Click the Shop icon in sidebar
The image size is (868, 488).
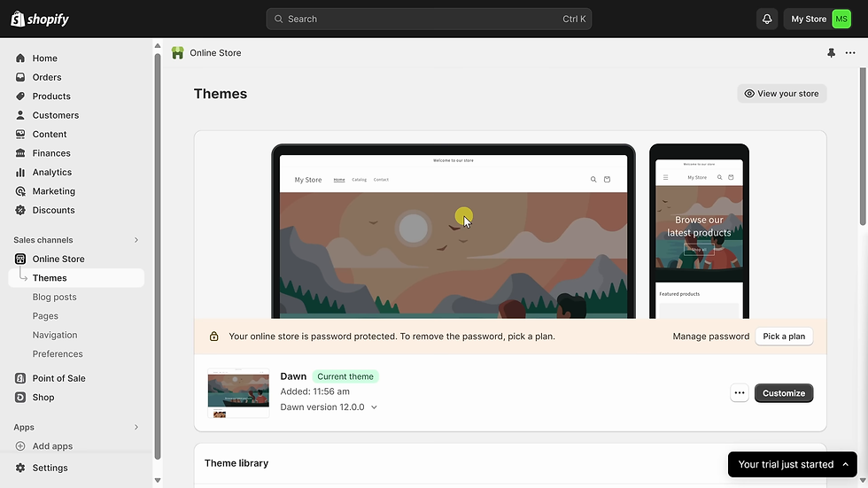coord(20,398)
